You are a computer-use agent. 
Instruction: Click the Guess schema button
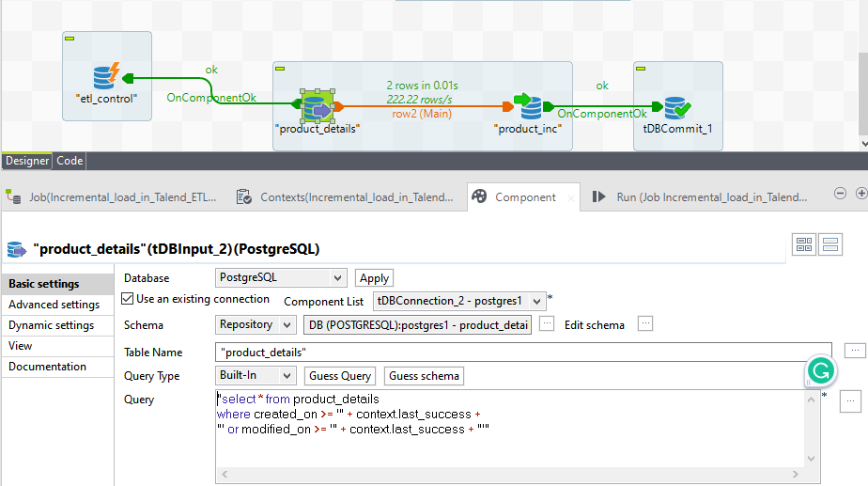(424, 376)
